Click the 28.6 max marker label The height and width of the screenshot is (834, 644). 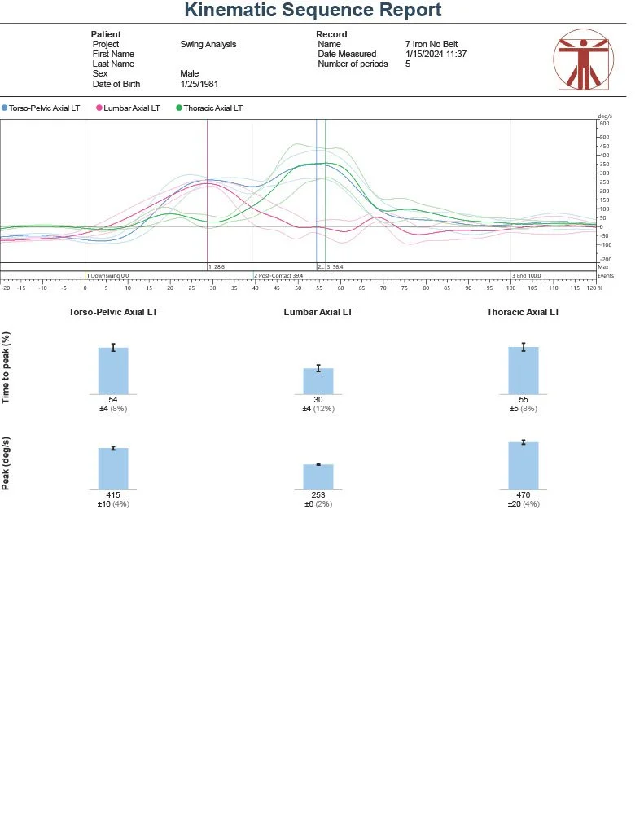[x=218, y=266]
